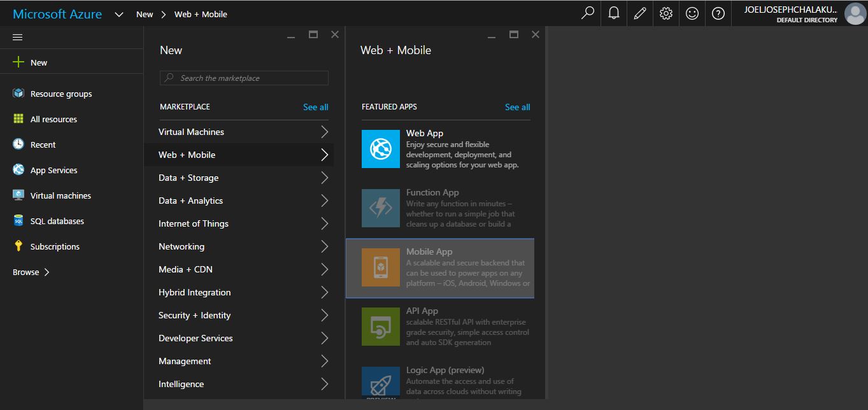This screenshot has height=410, width=868.
Task: Click Featured Apps See all link
Action: pos(518,107)
